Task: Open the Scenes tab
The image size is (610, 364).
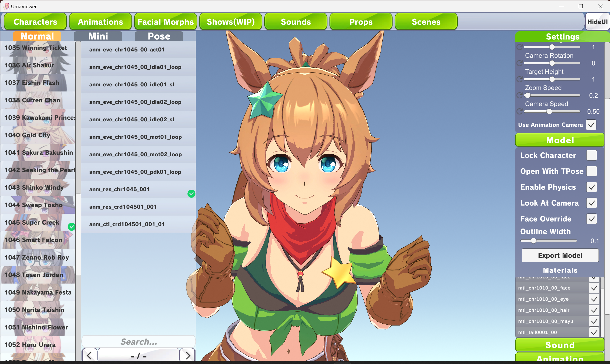Action: click(x=426, y=22)
